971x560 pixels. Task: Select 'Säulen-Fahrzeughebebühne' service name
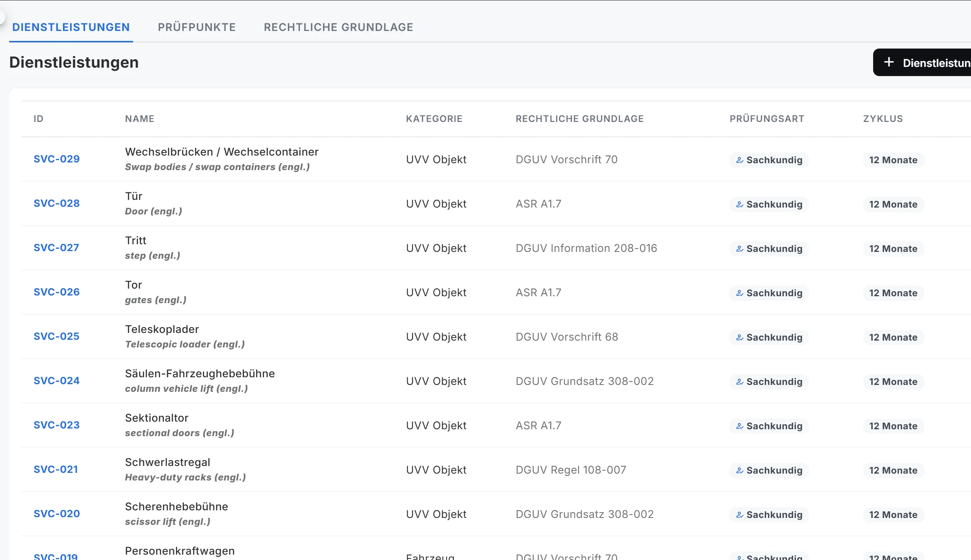(200, 373)
